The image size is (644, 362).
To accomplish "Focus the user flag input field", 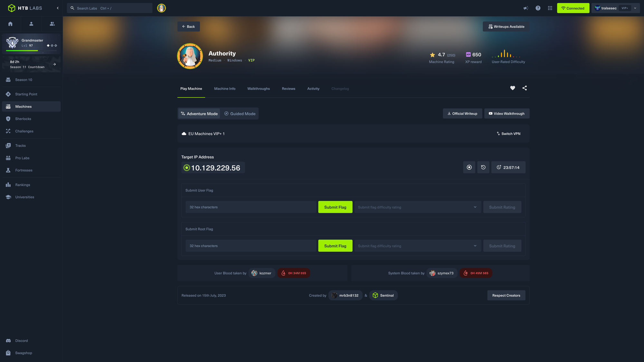I will pyautogui.click(x=251, y=207).
